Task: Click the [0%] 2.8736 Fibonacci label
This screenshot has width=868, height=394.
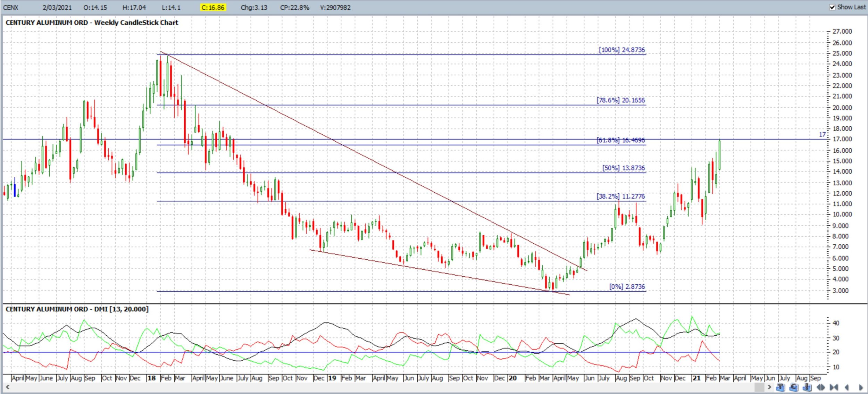Action: click(x=627, y=286)
